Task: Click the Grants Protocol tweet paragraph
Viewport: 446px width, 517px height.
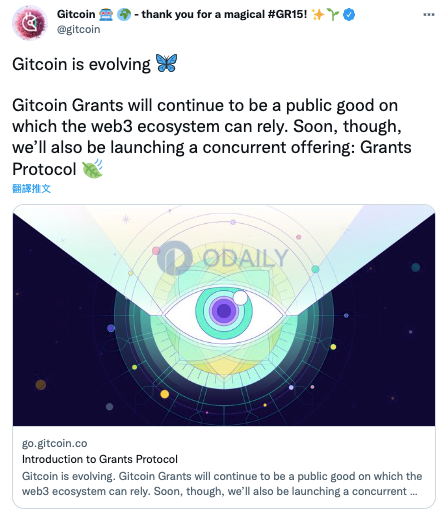Action: 212,137
